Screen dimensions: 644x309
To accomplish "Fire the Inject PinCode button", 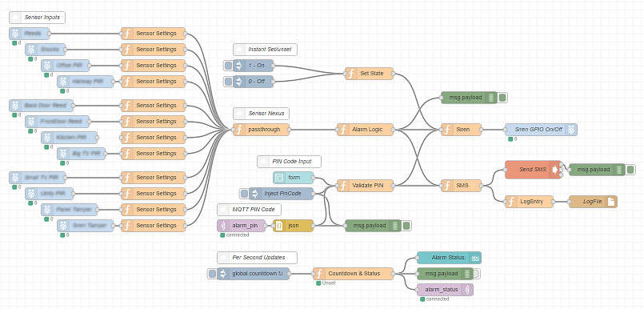I will pos(244,194).
